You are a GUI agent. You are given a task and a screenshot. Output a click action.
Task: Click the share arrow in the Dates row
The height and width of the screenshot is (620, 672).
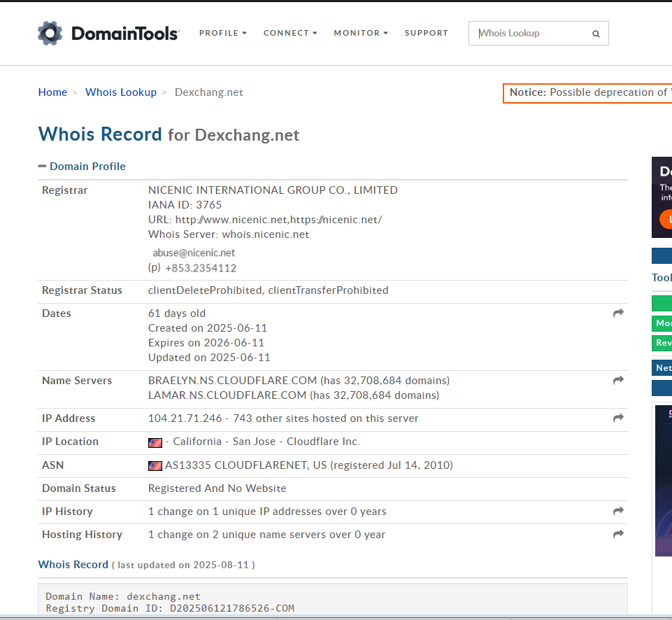618,313
